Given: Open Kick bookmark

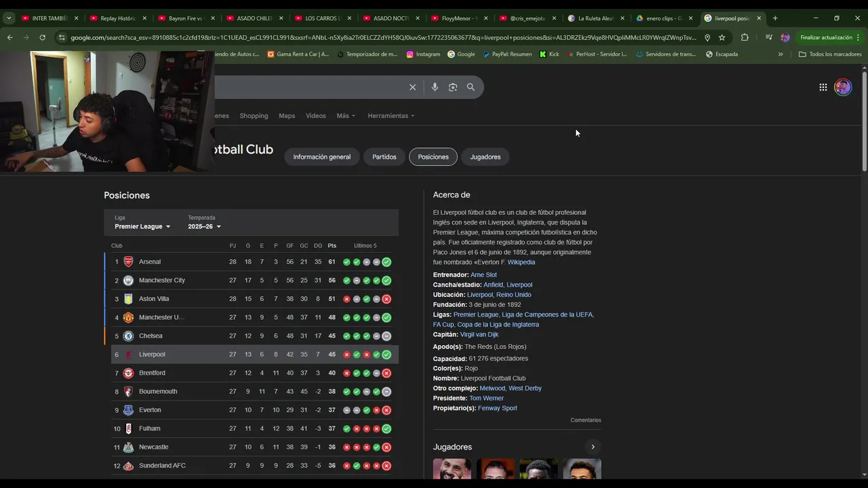Looking at the screenshot, I should point(549,54).
